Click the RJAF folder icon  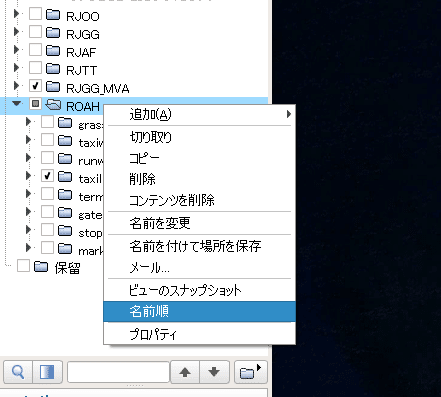tap(53, 51)
